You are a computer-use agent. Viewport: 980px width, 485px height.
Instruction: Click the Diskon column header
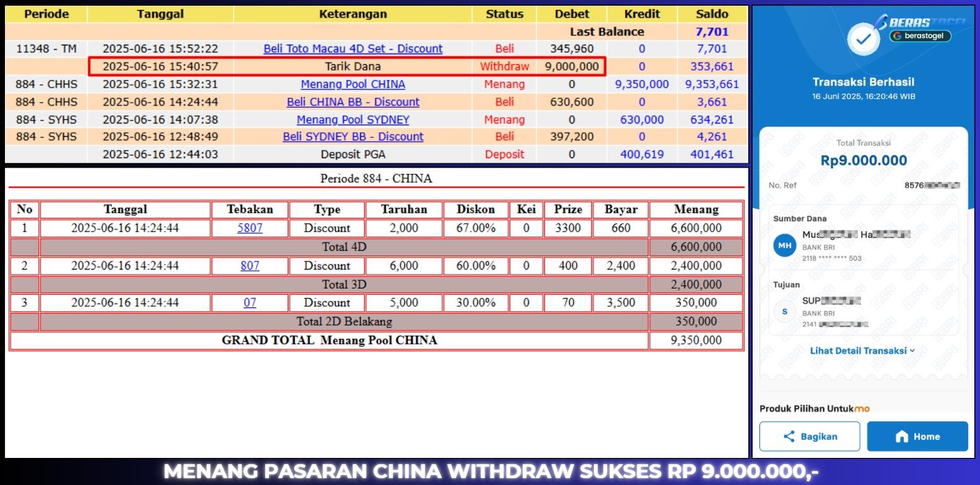tap(476, 210)
